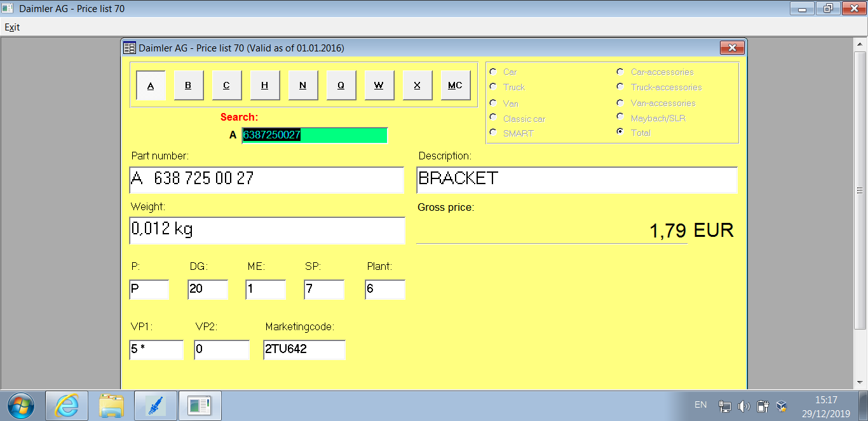Choose the N part prefix button
Image resolution: width=868 pixels, height=421 pixels.
[303, 86]
